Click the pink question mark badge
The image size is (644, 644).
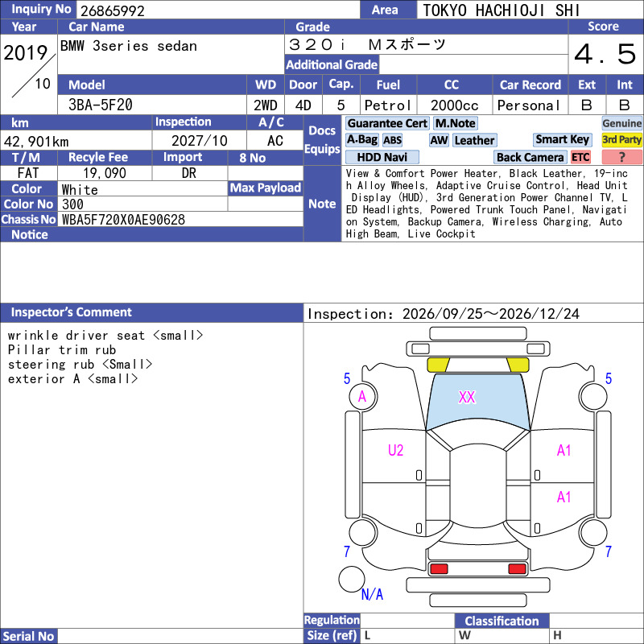point(621,157)
